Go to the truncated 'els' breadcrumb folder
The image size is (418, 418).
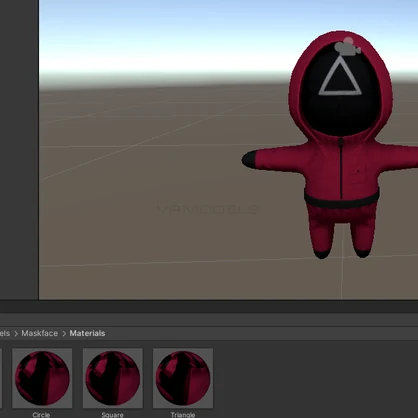tap(5, 333)
